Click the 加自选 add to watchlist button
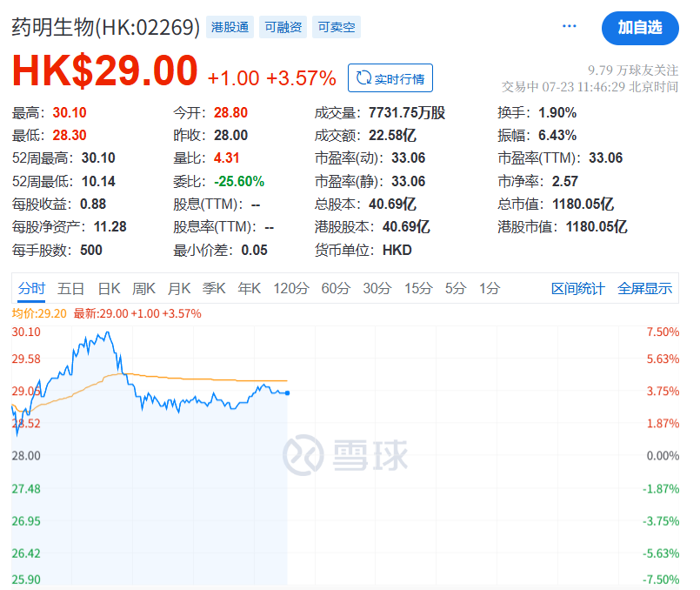This screenshot has height=590, width=700. (x=640, y=28)
